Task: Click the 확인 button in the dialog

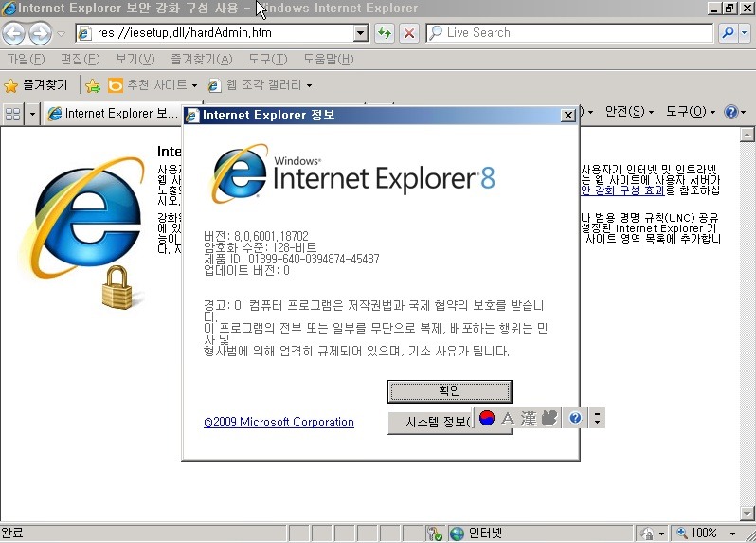Action: click(x=449, y=391)
